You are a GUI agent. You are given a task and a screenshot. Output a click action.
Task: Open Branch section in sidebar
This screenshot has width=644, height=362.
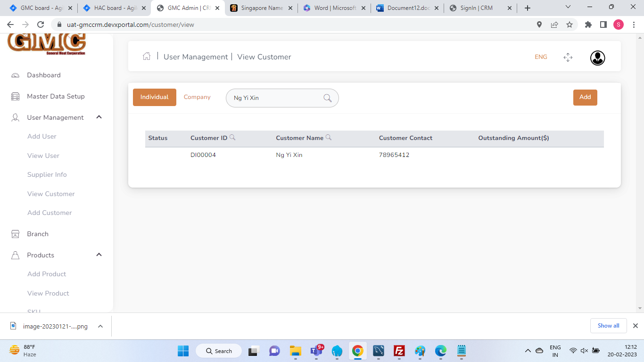point(38,234)
